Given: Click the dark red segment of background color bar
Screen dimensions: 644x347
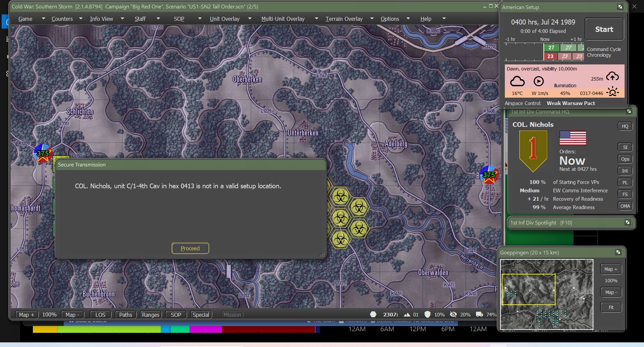Looking at the screenshot, I should 269,330.
